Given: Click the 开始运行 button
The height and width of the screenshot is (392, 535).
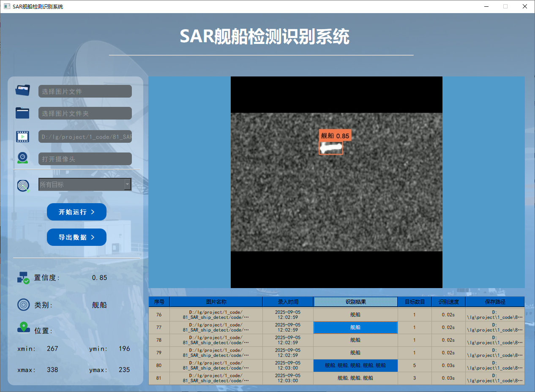Looking at the screenshot, I should point(76,212).
